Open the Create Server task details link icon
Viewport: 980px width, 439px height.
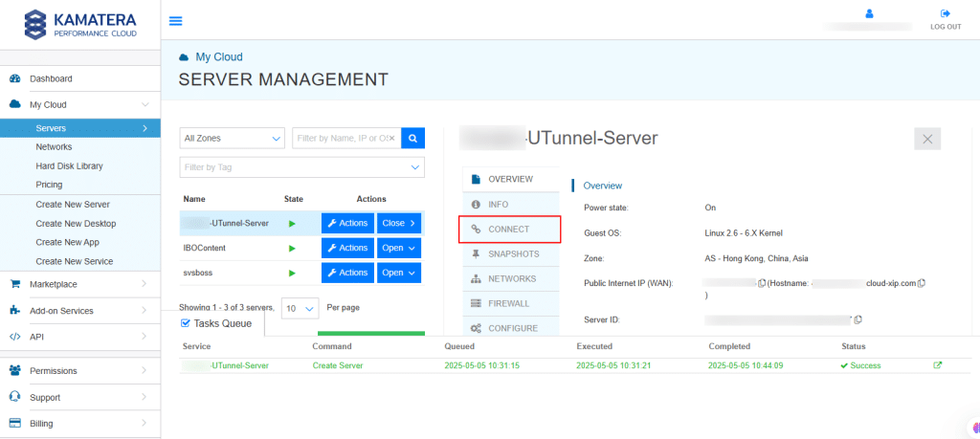pos(938,365)
